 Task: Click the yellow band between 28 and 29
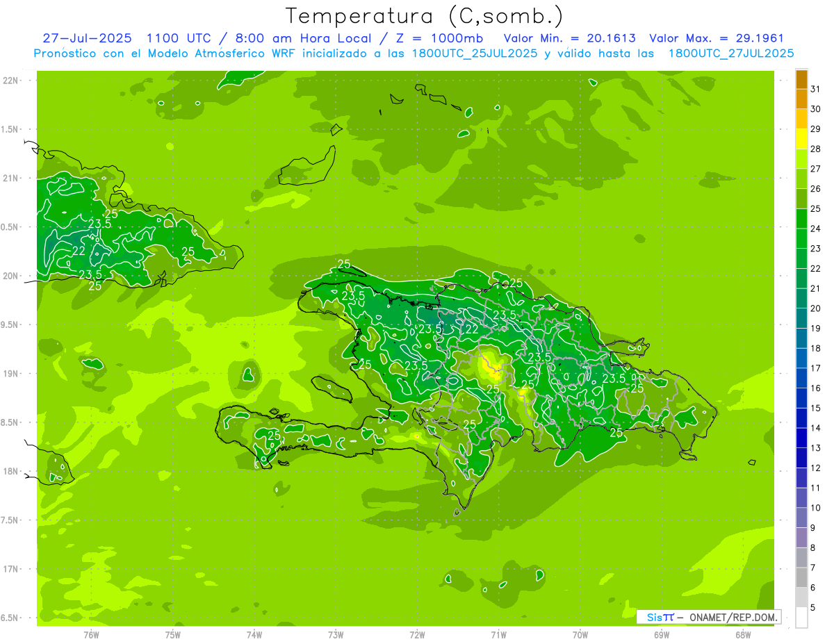(801, 139)
